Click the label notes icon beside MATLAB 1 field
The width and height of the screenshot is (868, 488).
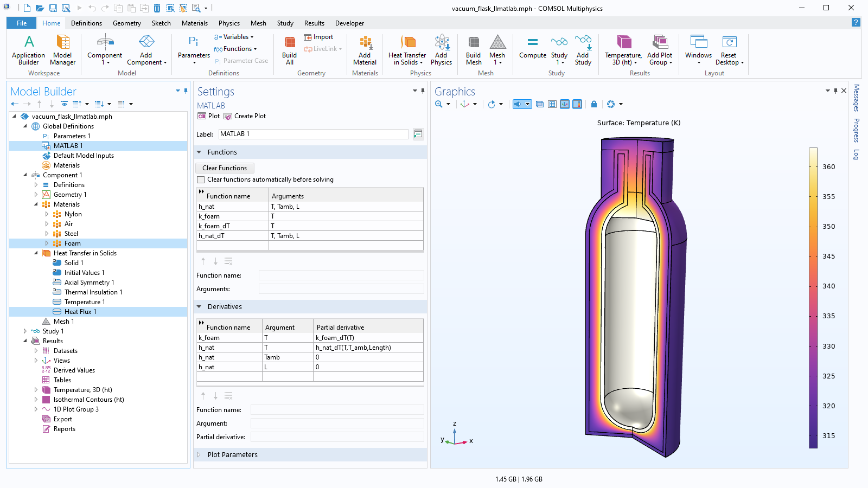tap(418, 134)
